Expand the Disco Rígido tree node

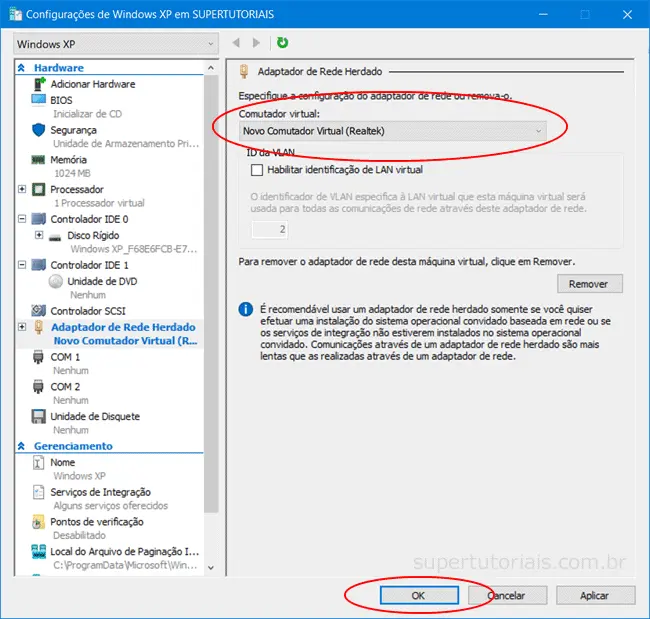click(x=39, y=235)
